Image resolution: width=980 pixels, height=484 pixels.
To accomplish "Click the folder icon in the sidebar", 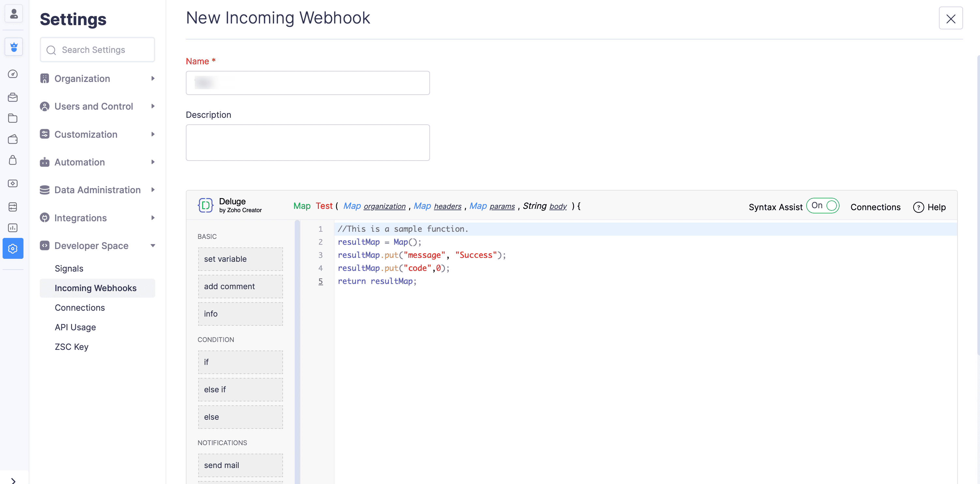I will [x=13, y=118].
